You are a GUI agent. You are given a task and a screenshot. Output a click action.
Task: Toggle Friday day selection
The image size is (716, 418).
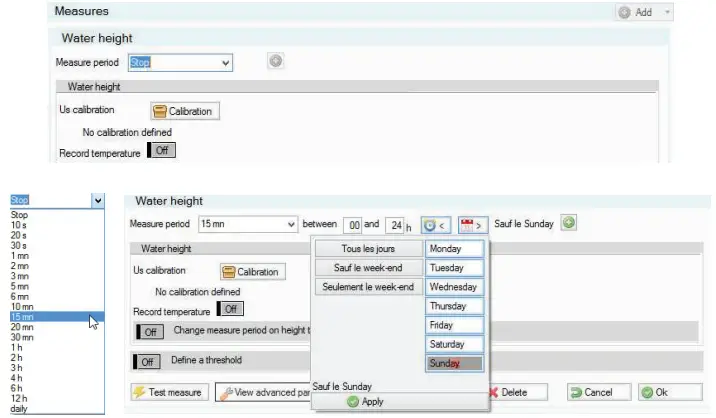[x=454, y=325]
